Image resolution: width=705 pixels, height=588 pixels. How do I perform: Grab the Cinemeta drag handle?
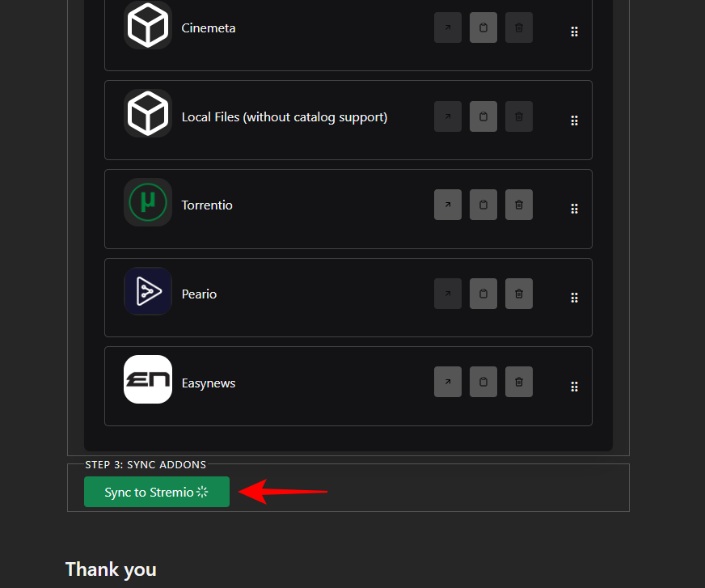coord(574,32)
